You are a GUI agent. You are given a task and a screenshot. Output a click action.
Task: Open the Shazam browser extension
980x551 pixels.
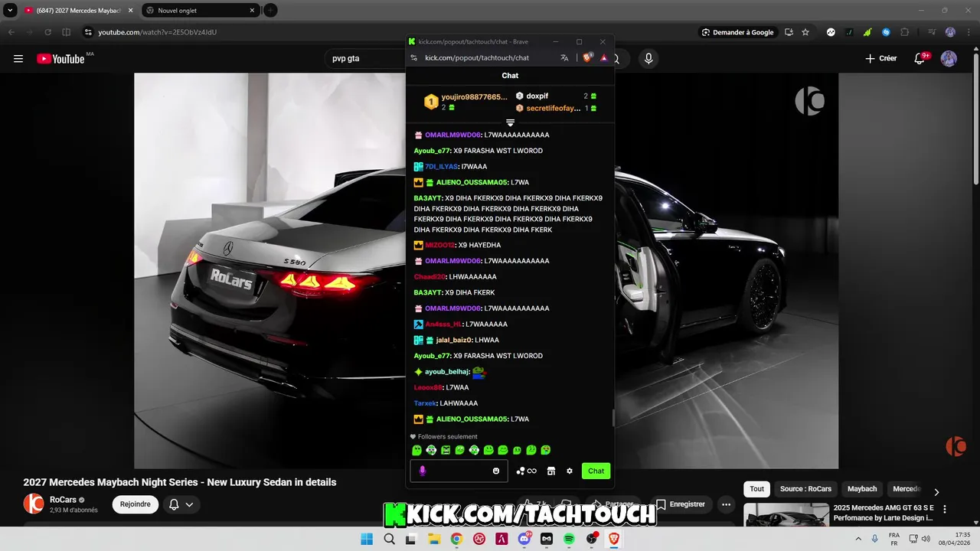click(x=886, y=32)
